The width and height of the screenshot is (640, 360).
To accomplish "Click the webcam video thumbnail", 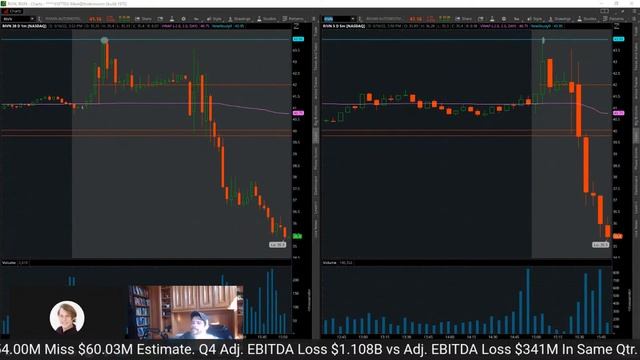I will pos(186,312).
